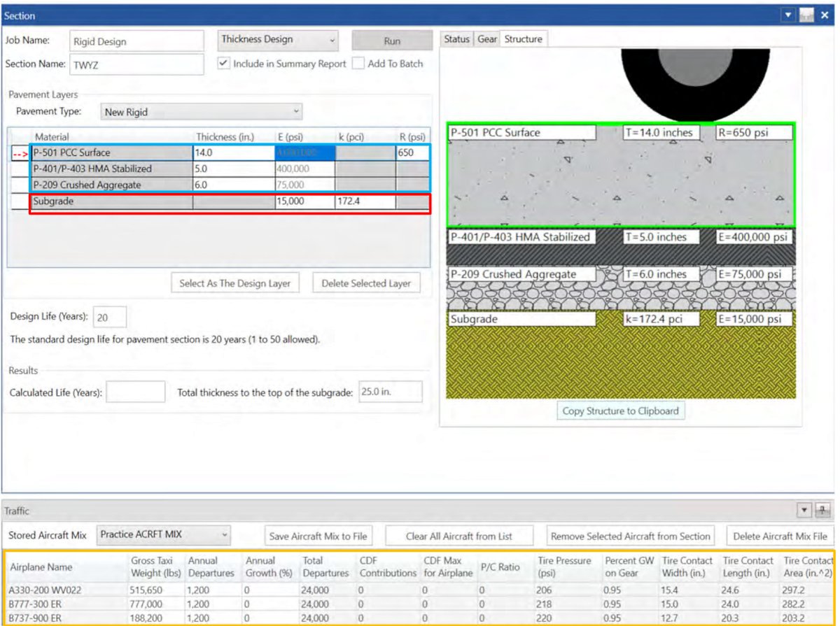Click the Run button

point(392,41)
